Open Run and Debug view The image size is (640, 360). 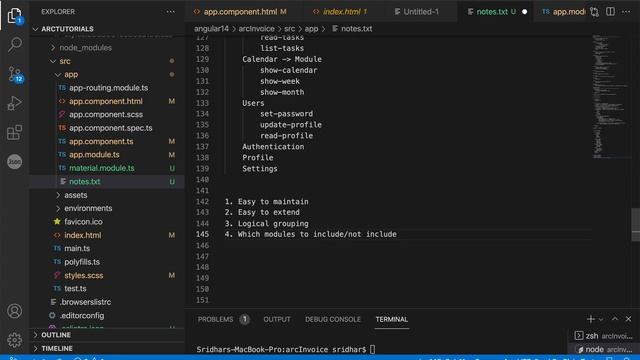(x=15, y=103)
